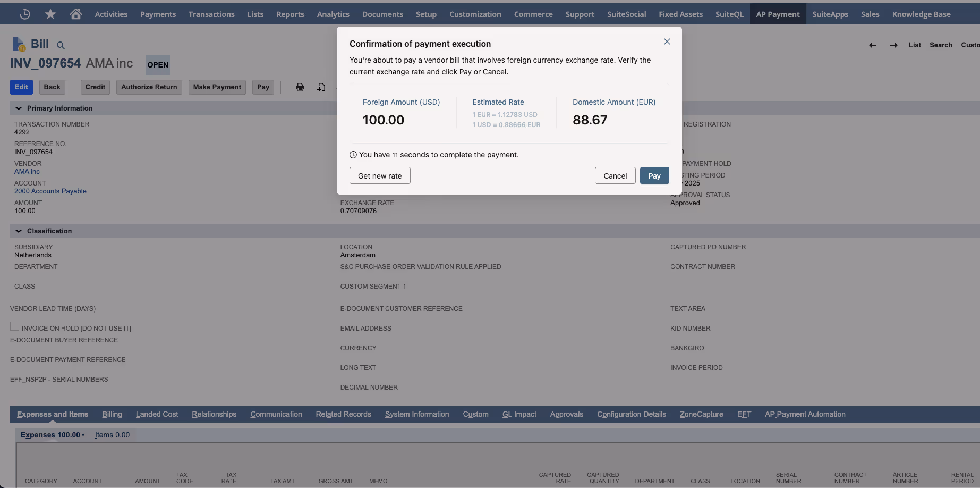The width and height of the screenshot is (980, 488).
Task: Open the SuiteQL menu item
Action: click(729, 14)
